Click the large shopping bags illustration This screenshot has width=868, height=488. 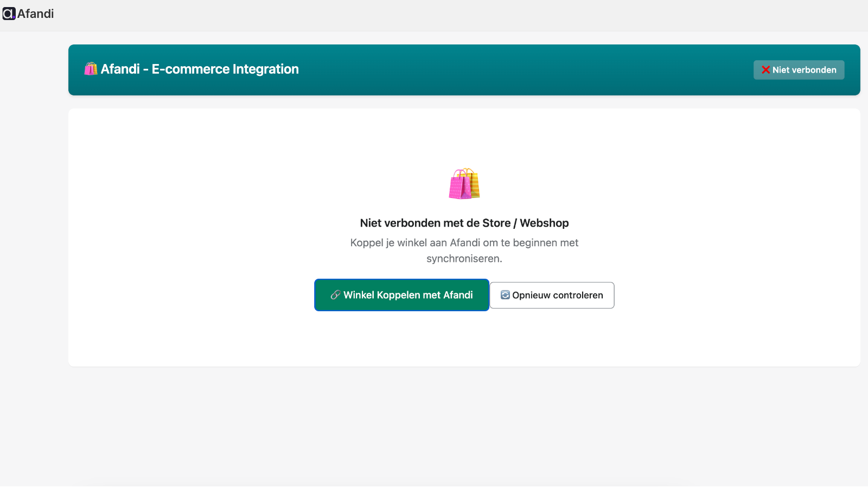(x=464, y=184)
